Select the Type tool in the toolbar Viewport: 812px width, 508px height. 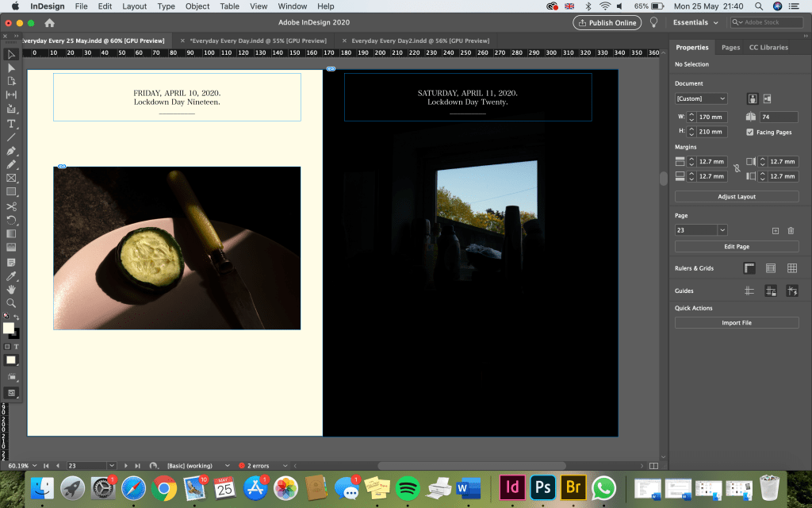click(11, 123)
